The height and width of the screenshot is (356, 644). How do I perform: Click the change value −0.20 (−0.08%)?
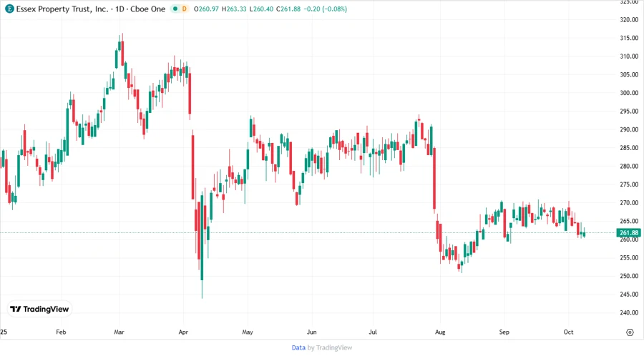click(326, 9)
